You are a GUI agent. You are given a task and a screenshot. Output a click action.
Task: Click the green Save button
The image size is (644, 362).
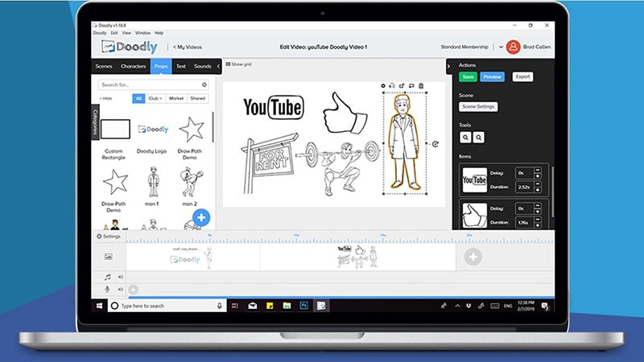tap(468, 76)
